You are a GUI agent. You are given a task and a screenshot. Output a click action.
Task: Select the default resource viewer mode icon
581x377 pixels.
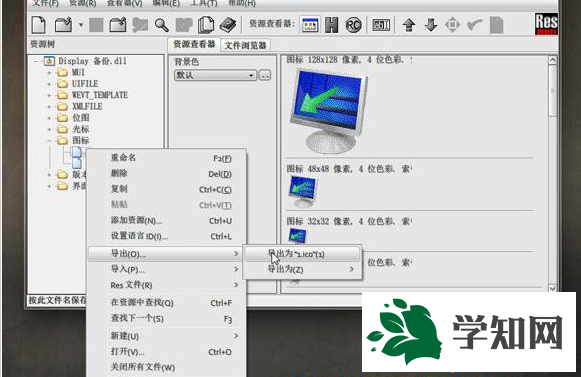tap(310, 25)
